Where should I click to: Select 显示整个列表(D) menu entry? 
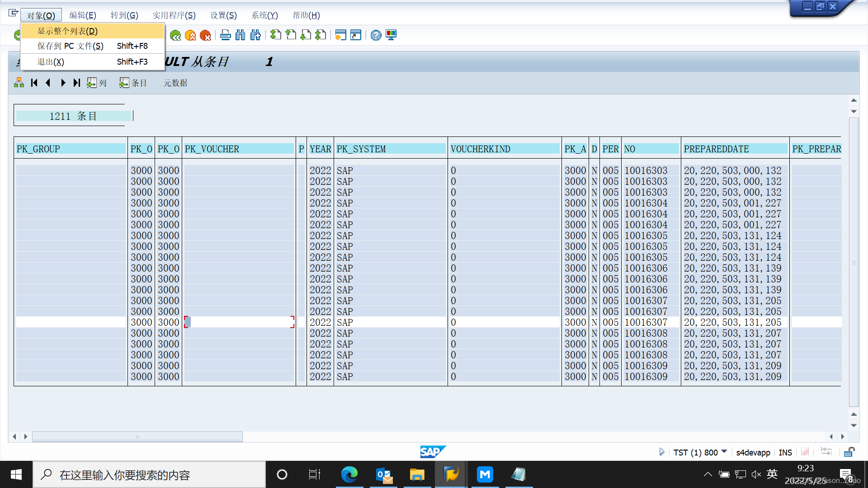coord(67,31)
